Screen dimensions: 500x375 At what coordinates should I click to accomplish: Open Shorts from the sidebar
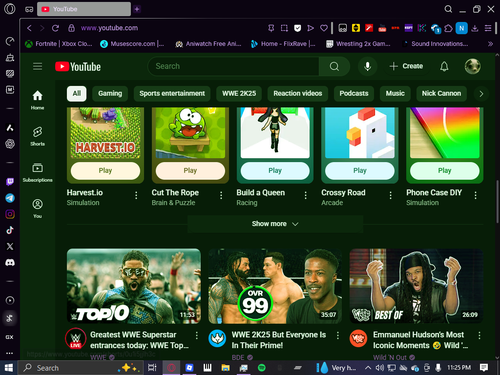coord(37,136)
